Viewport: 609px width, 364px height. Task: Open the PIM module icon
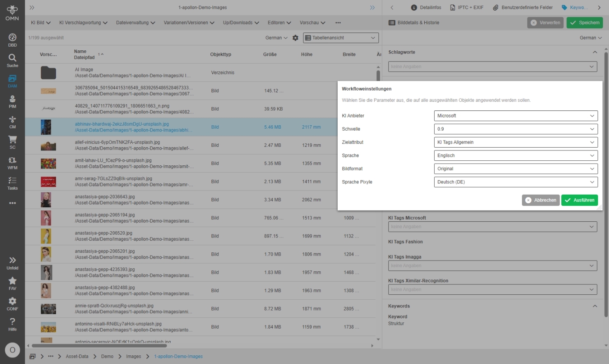coord(12,99)
